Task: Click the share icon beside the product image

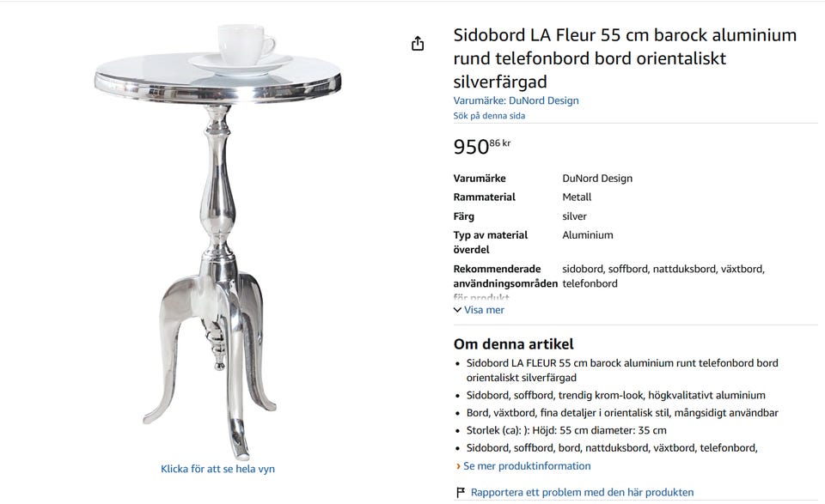Action: [418, 44]
